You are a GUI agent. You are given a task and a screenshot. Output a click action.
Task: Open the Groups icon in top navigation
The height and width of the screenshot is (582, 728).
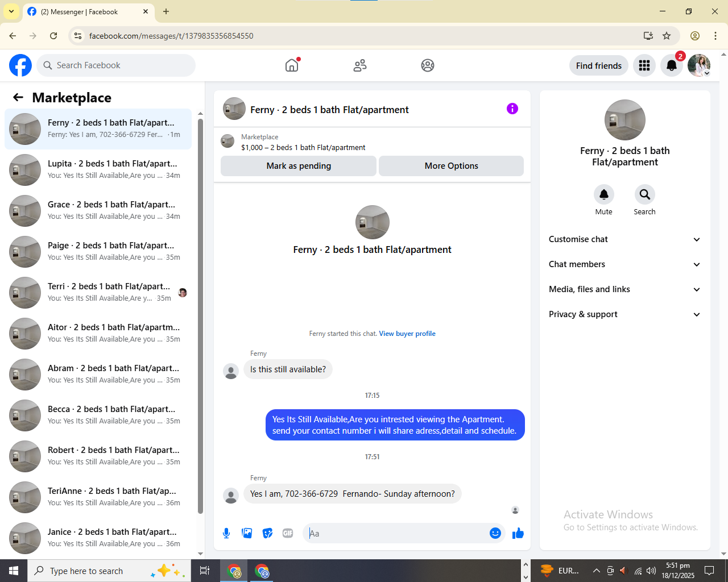tap(428, 65)
